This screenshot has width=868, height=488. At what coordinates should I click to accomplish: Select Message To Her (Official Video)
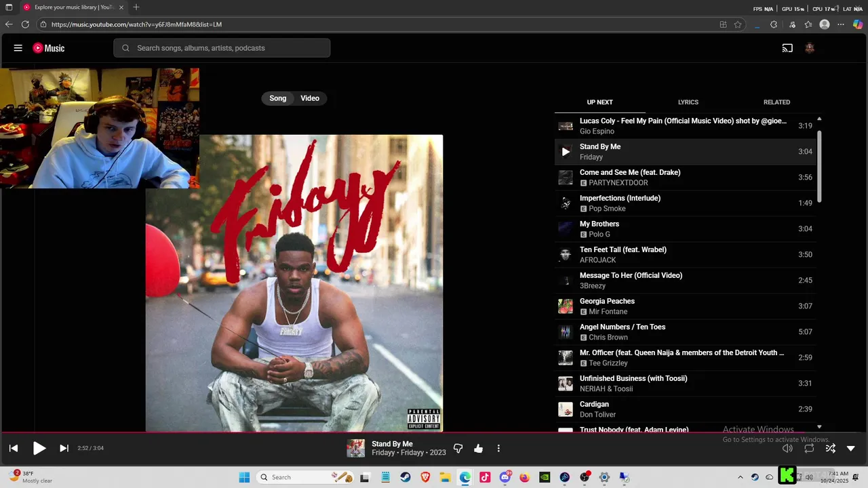[x=685, y=281]
